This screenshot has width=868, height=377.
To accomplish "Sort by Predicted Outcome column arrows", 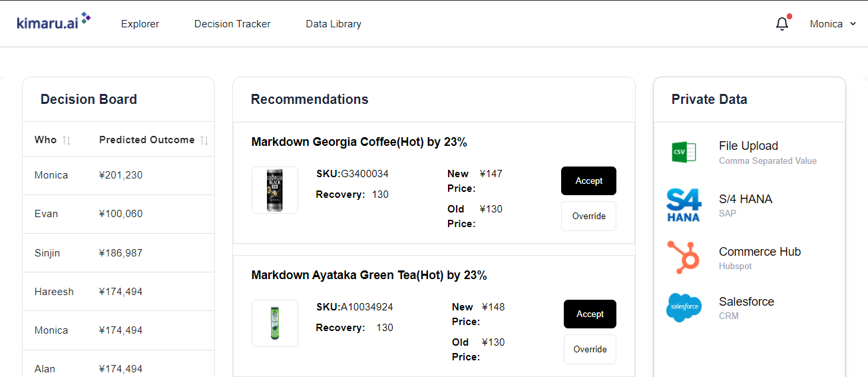I will pyautogui.click(x=205, y=140).
